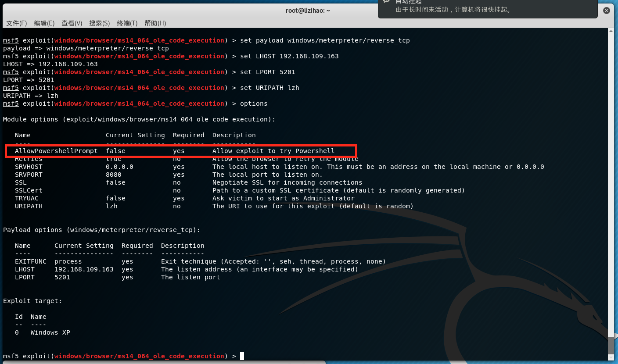This screenshot has height=364, width=618.
Task: Click output line 'URIPATH => lzh'
Action: point(31,96)
